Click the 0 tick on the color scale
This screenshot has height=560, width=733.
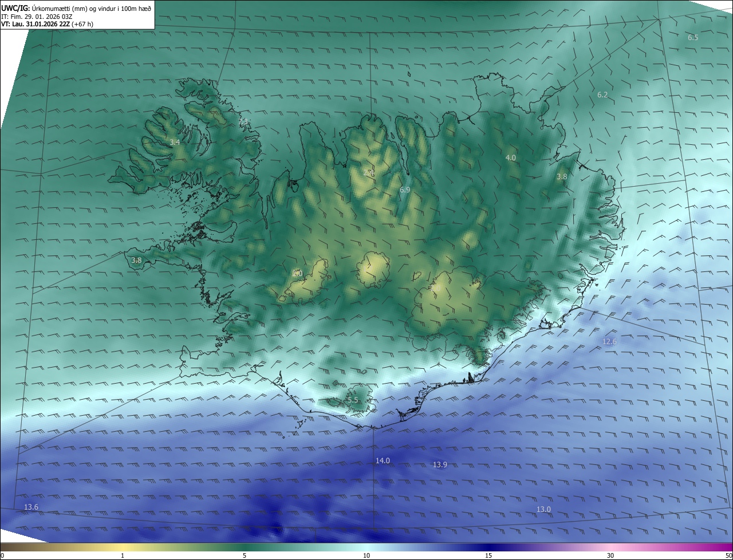coord(2,555)
